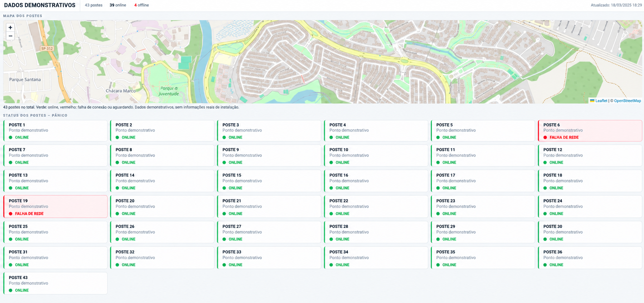Viewport: 644px width, 303px height.
Task: Zoom out of the map
Action: point(10,36)
